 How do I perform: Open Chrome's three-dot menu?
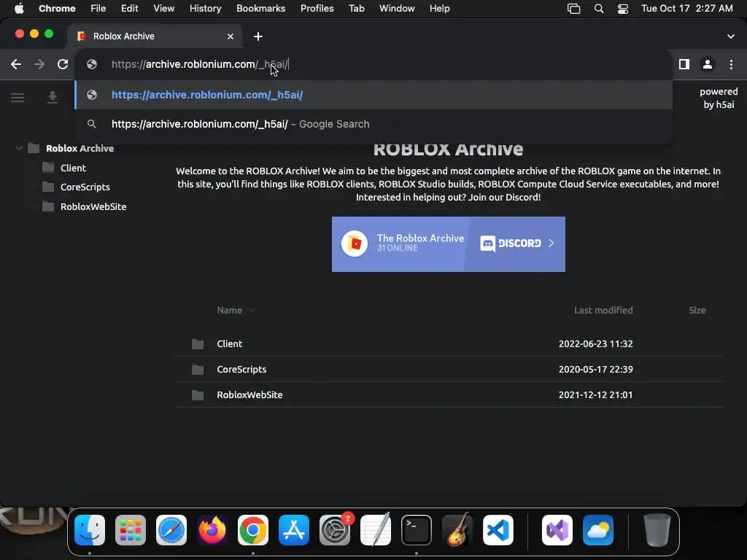tap(731, 64)
